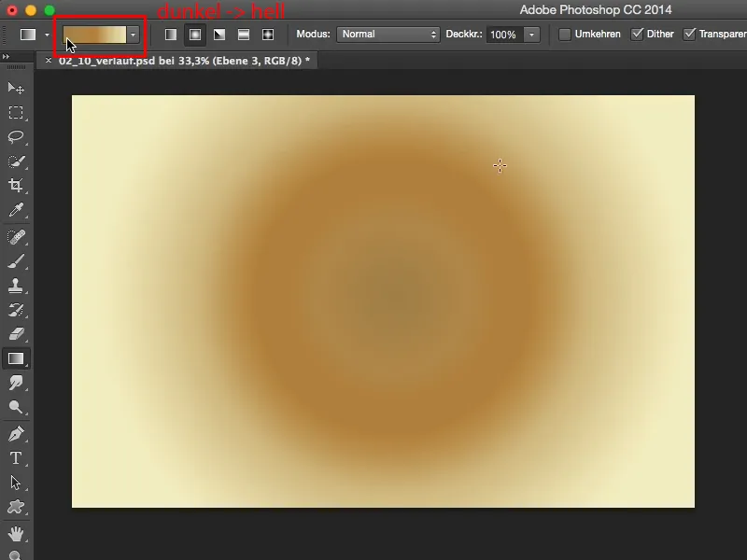The image size is (747, 560).
Task: Switch to the linear gradient style
Action: [169, 34]
